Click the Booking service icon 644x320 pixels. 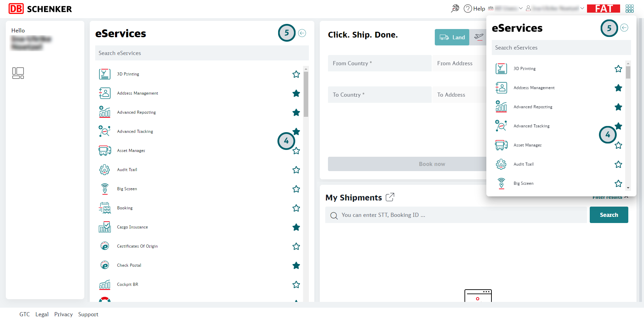(105, 208)
